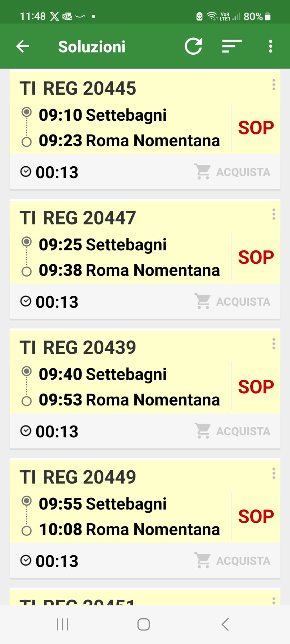Tap ACQUISTA for the 09:25 train
The height and width of the screenshot is (644, 290).
(243, 302)
